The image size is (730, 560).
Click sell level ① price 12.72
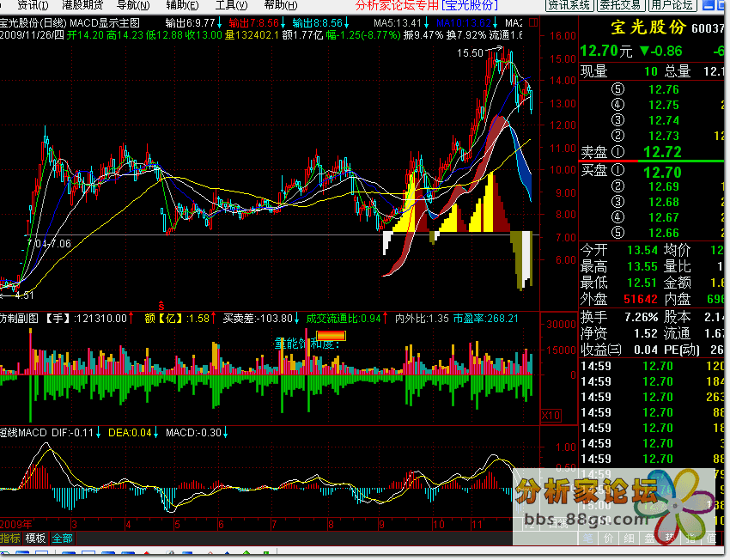(662, 152)
